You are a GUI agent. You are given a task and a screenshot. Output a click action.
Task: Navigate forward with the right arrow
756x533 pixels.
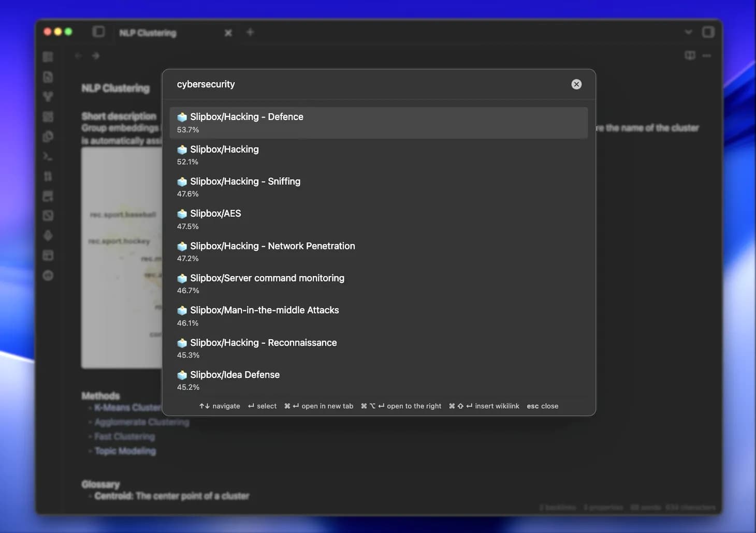click(96, 56)
